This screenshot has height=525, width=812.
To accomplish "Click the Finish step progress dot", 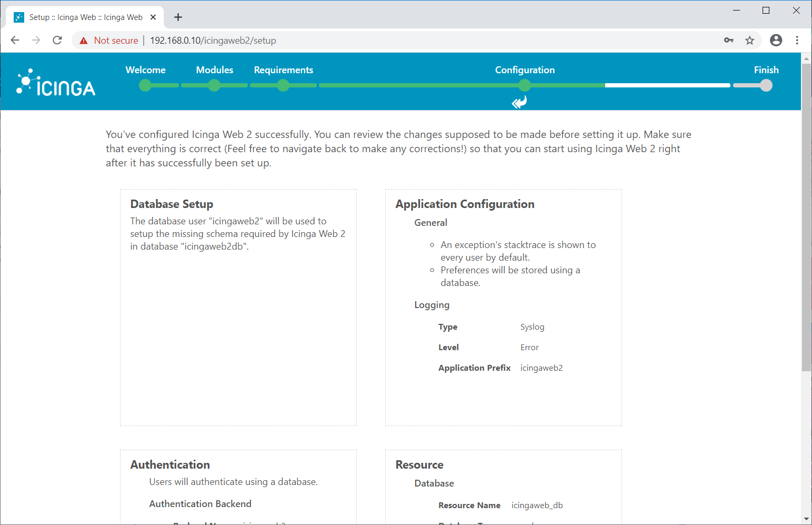I will coord(766,85).
